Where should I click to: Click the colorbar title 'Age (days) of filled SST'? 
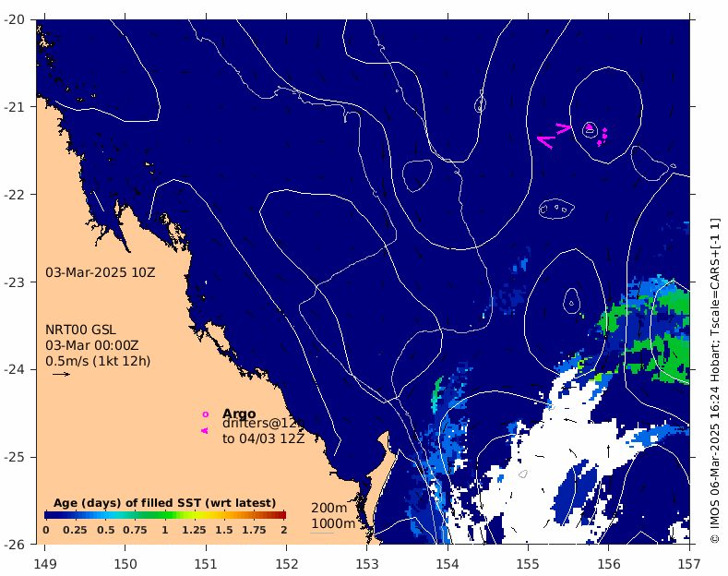pyautogui.click(x=165, y=503)
